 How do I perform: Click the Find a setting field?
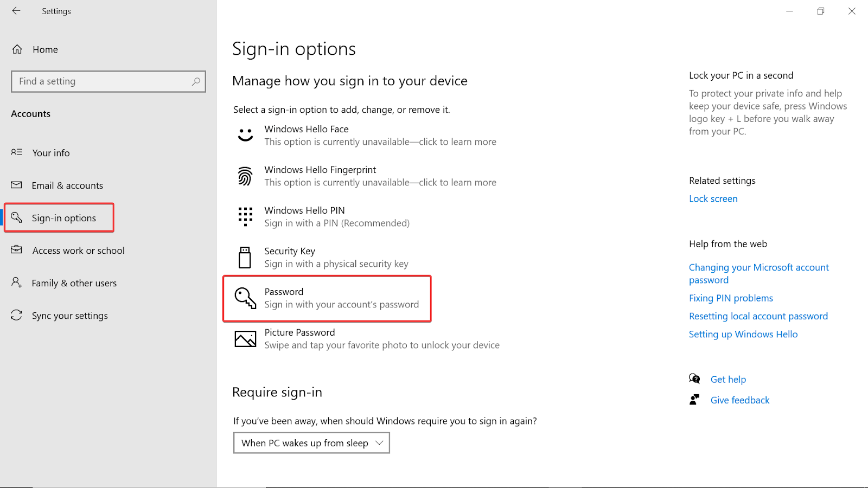pyautogui.click(x=98, y=81)
